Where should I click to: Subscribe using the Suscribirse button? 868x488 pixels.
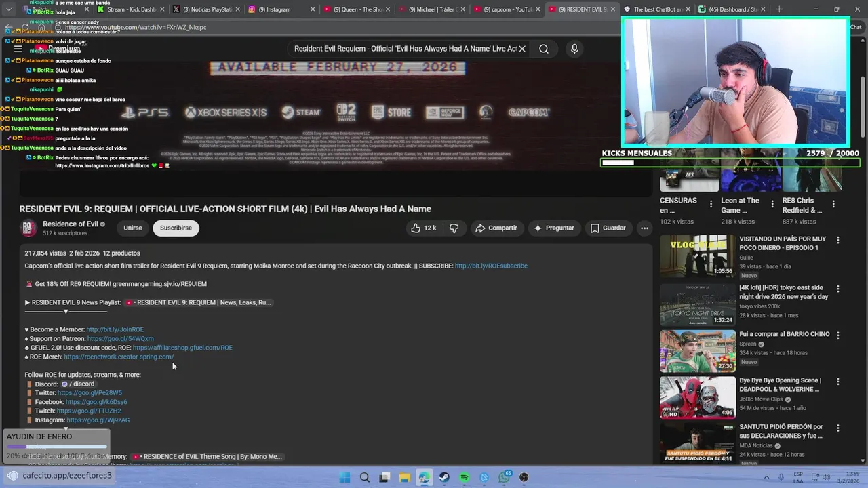(176, 228)
